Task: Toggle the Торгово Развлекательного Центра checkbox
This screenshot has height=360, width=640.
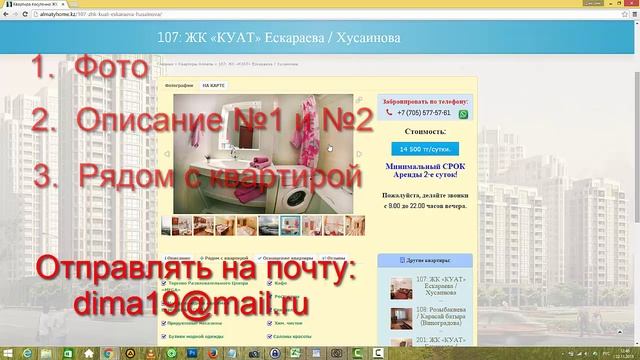Action: tap(164, 283)
